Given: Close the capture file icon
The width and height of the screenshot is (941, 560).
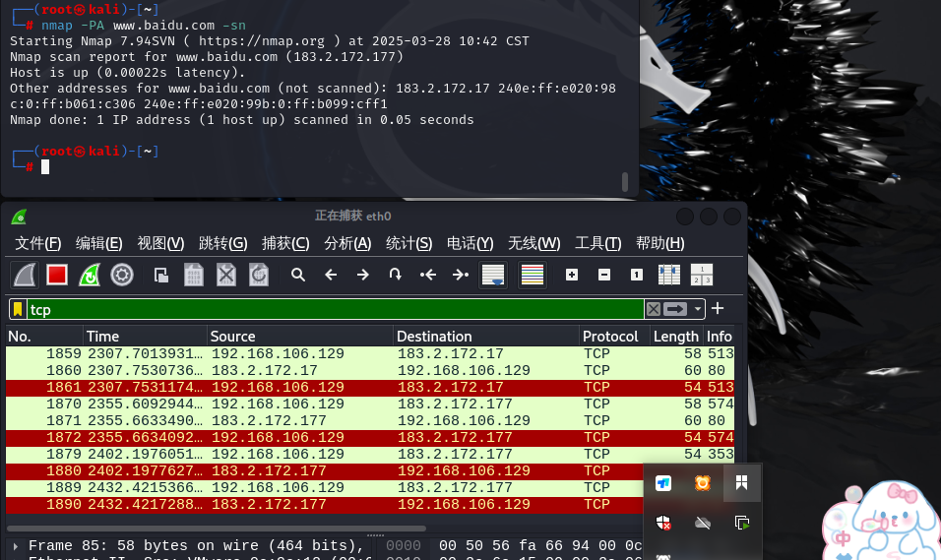Looking at the screenshot, I should tap(226, 275).
